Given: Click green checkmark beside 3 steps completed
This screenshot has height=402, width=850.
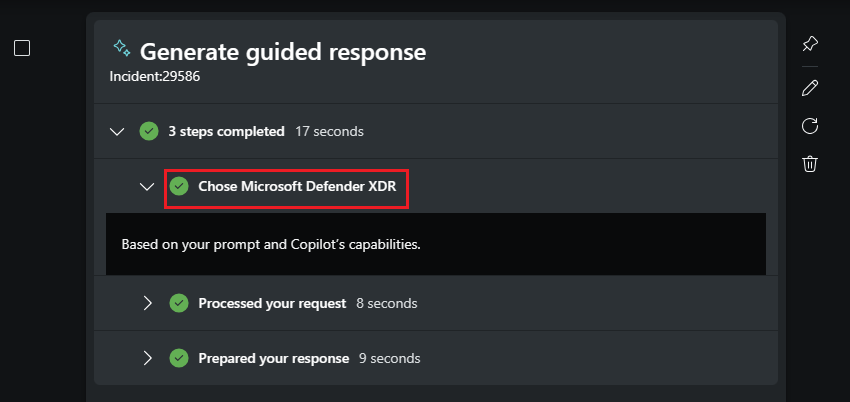Looking at the screenshot, I should pyautogui.click(x=149, y=131).
